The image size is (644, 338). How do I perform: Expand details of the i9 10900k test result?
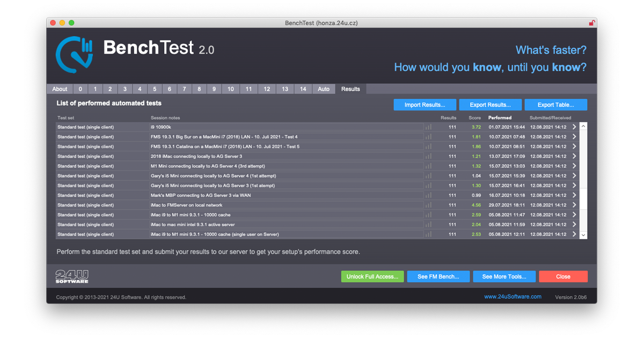574,127
